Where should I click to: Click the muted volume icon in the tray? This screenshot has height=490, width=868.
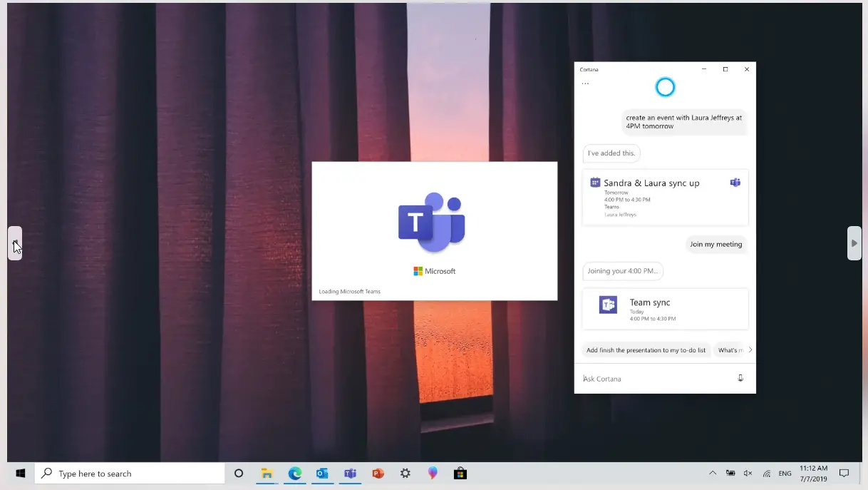click(x=748, y=473)
